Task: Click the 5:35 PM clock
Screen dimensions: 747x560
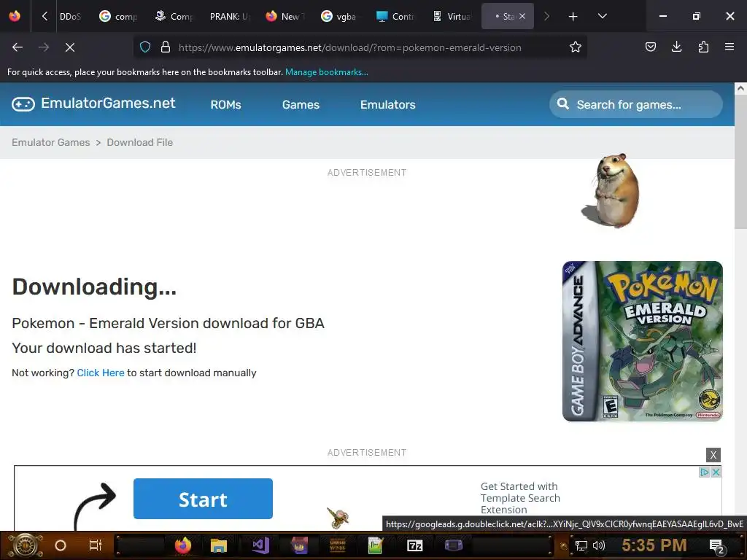Action: [654, 545]
